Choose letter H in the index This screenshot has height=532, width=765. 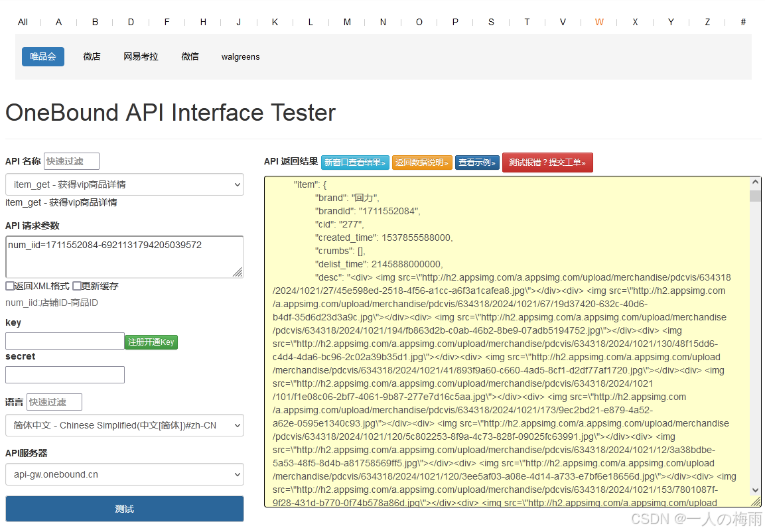203,22
